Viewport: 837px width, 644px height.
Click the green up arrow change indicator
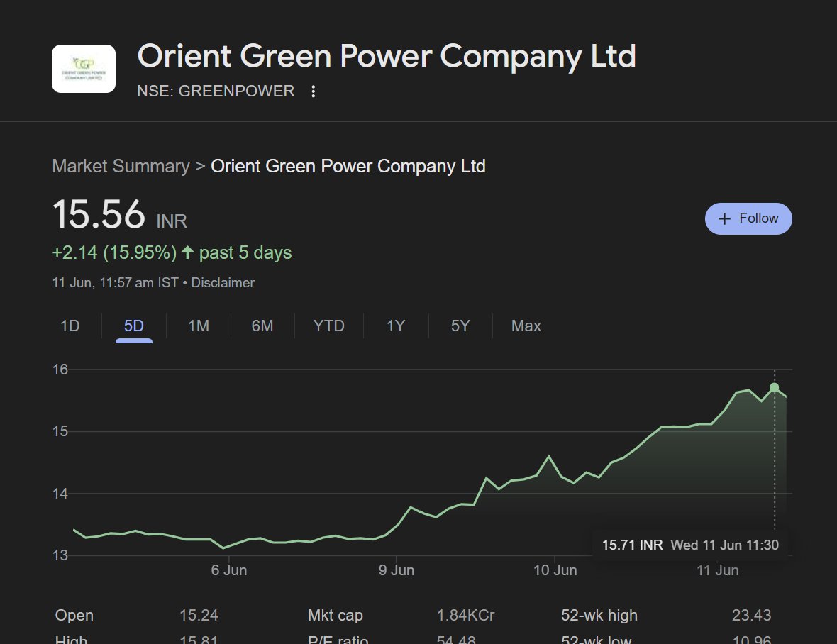click(x=187, y=252)
